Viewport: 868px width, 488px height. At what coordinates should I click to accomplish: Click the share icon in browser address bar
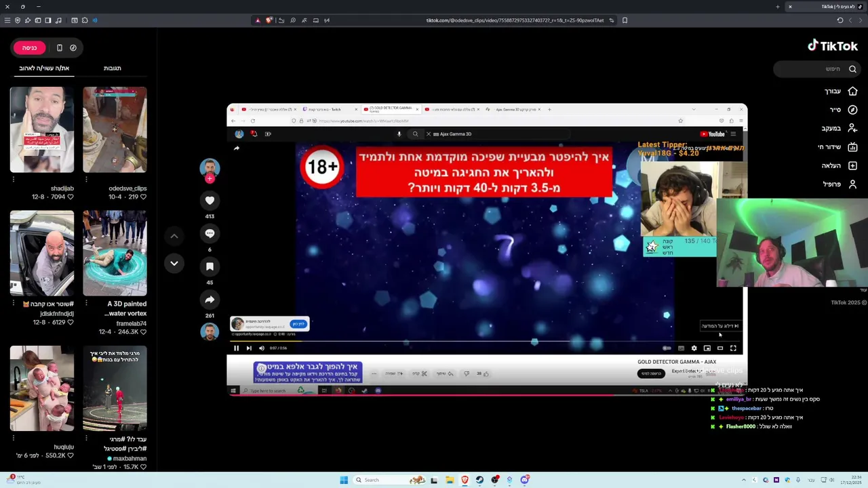point(281,20)
